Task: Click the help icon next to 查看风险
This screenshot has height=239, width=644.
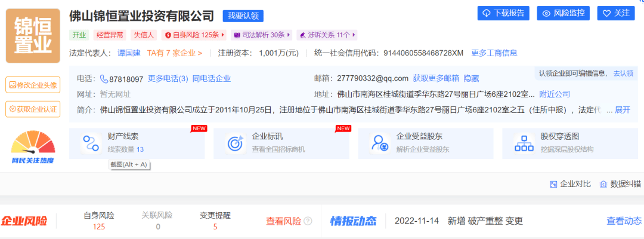Action: pos(308,221)
